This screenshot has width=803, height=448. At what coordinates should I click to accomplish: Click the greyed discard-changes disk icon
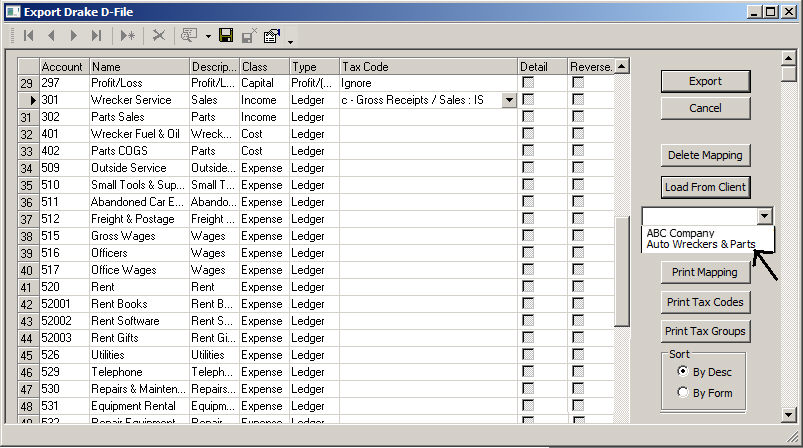[x=249, y=35]
